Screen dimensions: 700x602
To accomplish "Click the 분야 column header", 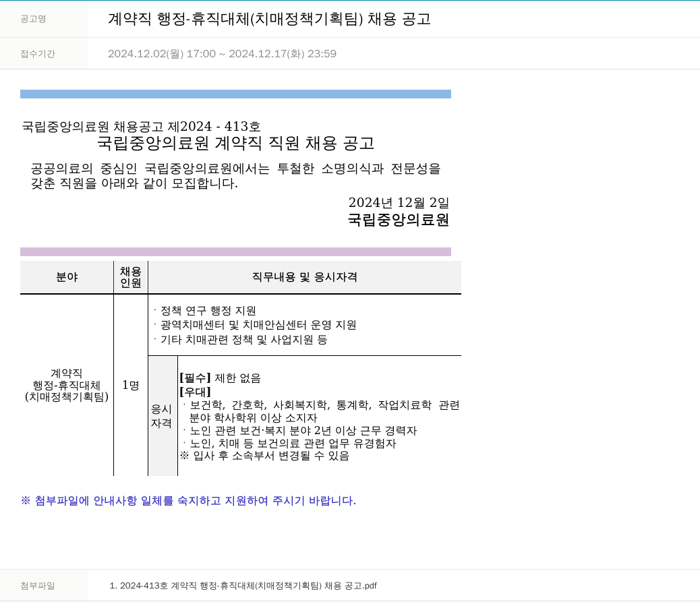I will pyautogui.click(x=67, y=277).
